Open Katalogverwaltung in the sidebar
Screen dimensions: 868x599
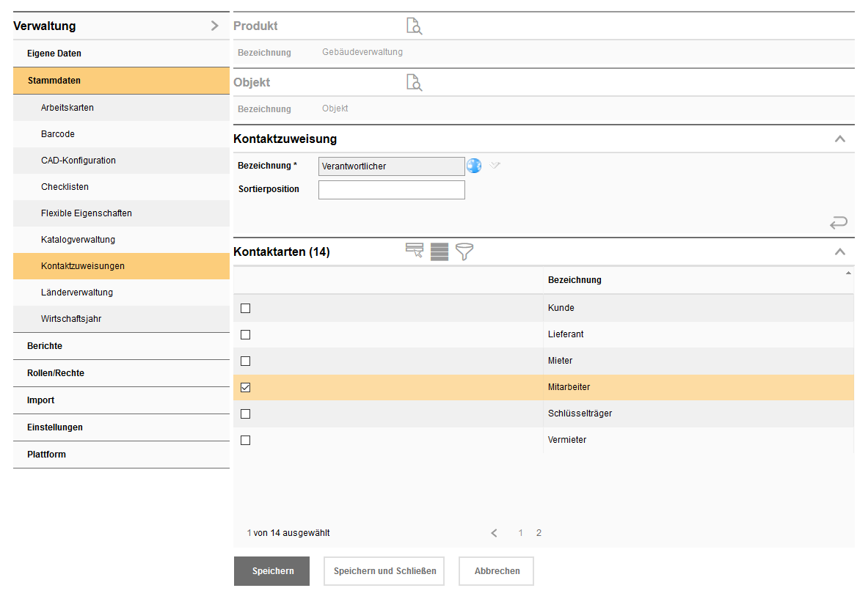click(x=78, y=240)
